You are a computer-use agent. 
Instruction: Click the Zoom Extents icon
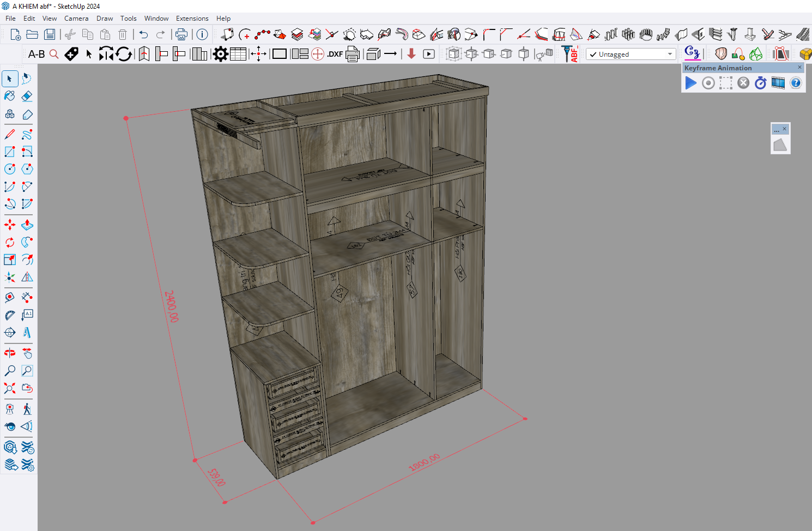tap(10, 388)
